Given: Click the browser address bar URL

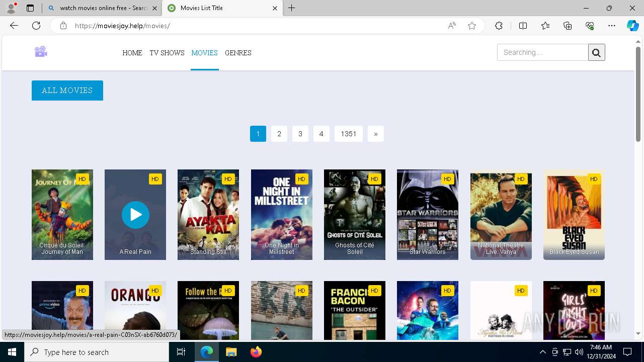Looking at the screenshot, I should click(x=122, y=26).
